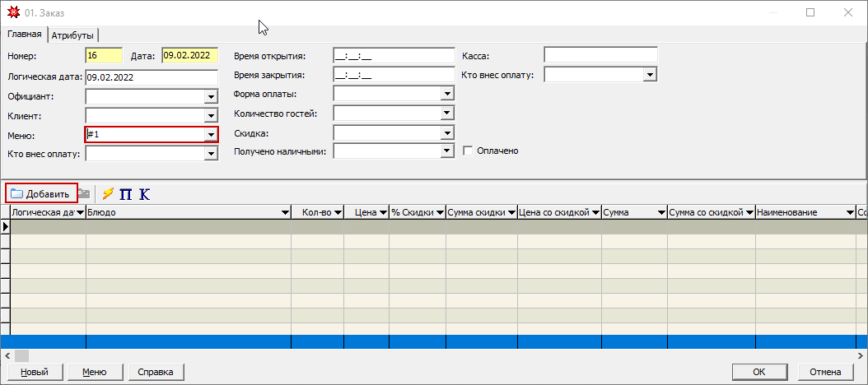Image resolution: width=868 pixels, height=385 pixels.
Task: Expand the Меню dropdown showing #1
Action: tap(211, 134)
